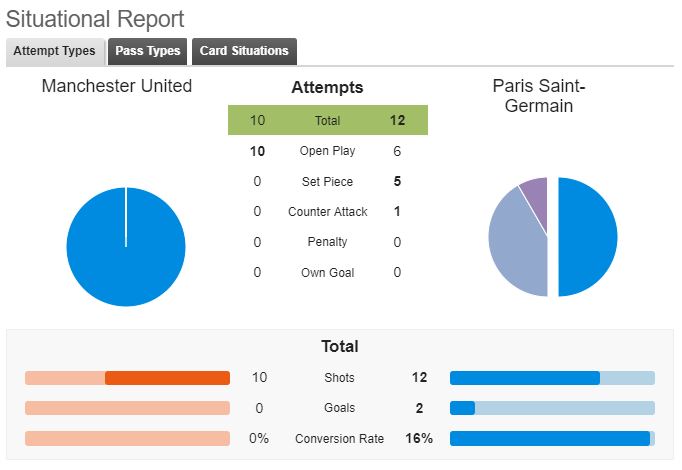Select the Card Situations tab
The image size is (682, 470).
point(244,51)
